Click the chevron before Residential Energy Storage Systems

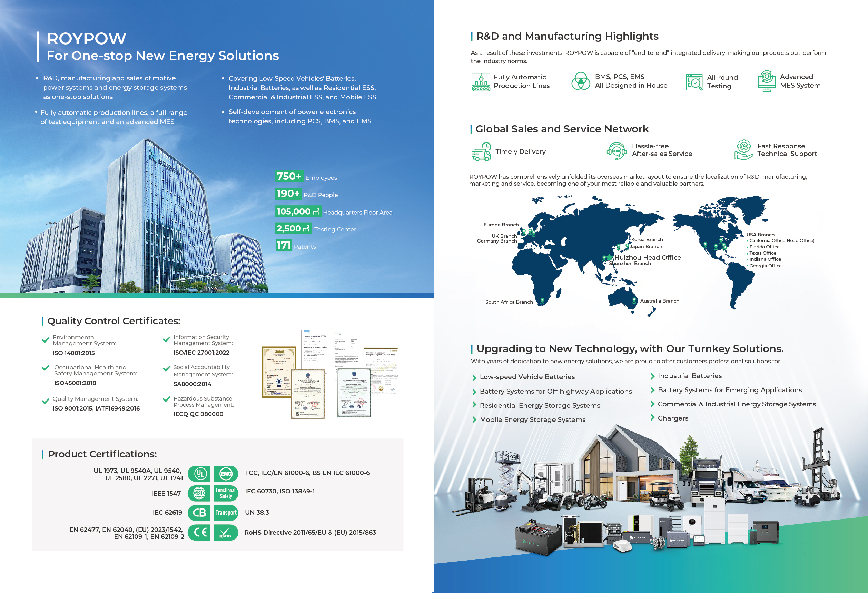pos(474,405)
